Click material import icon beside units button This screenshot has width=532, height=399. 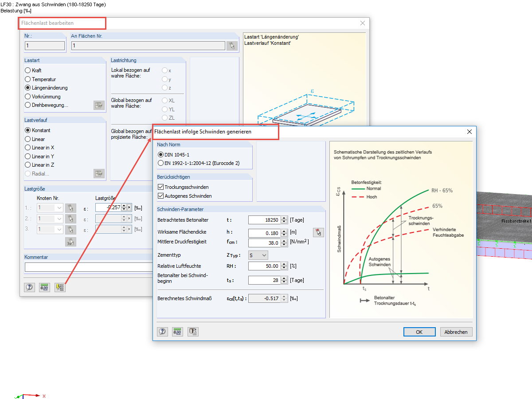pos(193,331)
